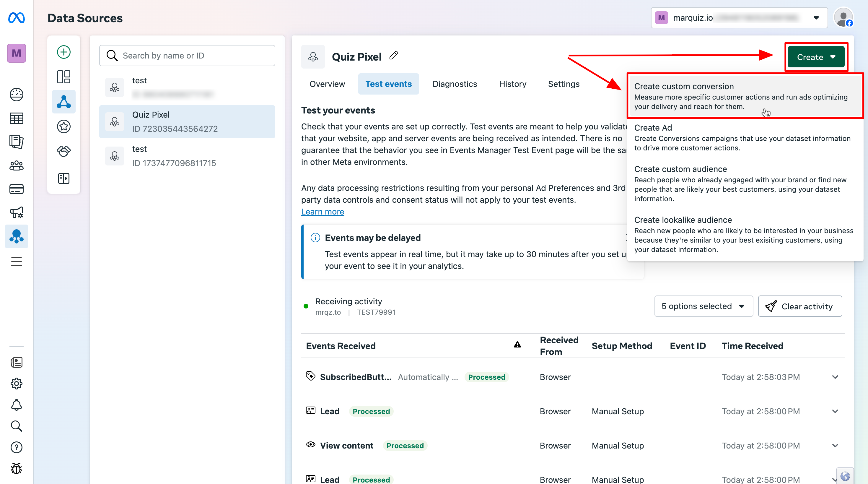Click the globe icon at bottom right
Image resolution: width=868 pixels, height=484 pixels.
coord(845,476)
